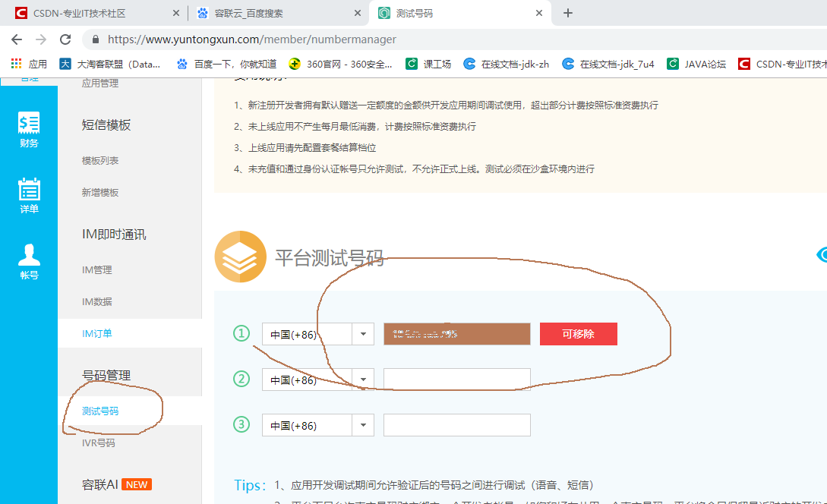Click the JAVA论坛 bookmark icon
Screen dimensions: 827x504
pos(672,64)
